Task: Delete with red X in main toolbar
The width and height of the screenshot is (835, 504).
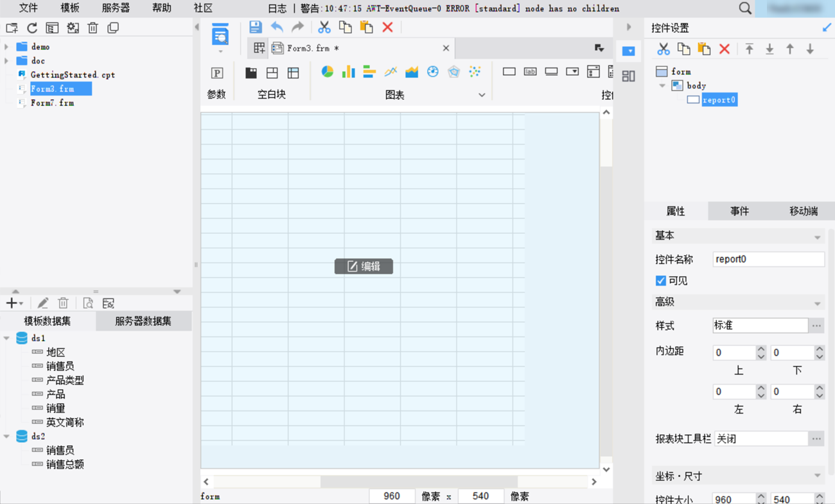Action: click(387, 27)
